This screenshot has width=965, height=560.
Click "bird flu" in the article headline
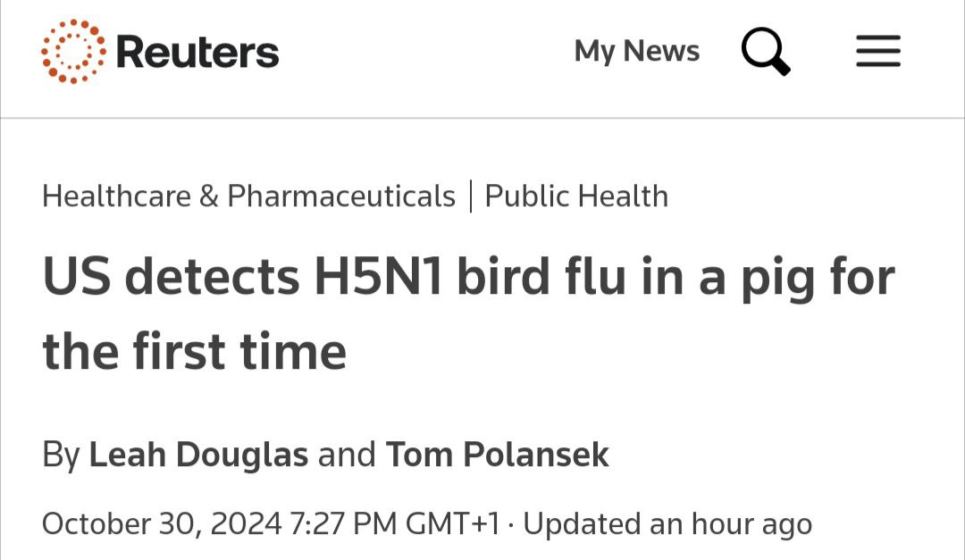541,277
